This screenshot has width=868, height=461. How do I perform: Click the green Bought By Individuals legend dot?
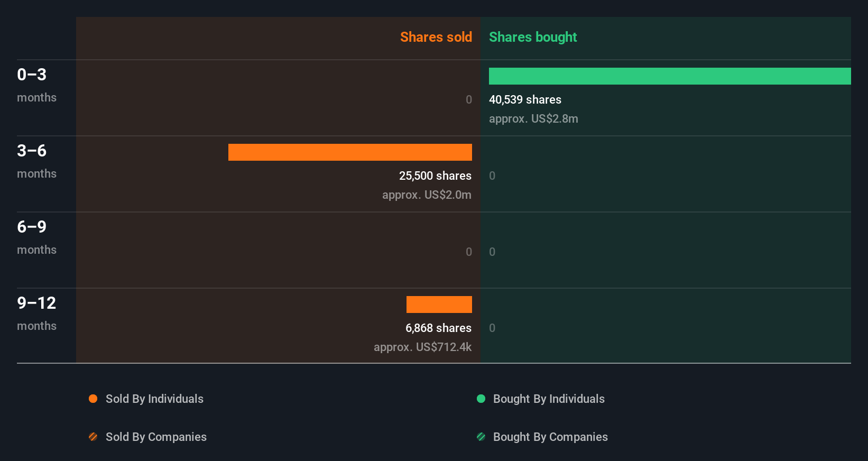[481, 399]
